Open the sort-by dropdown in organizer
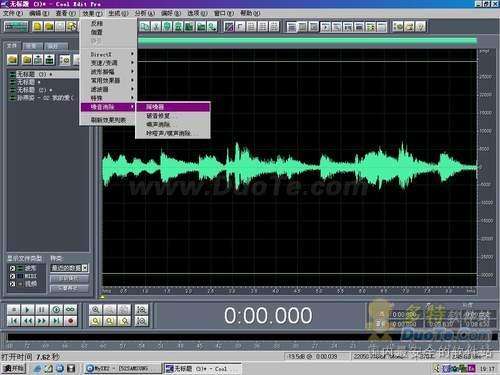Image resolution: width=500 pixels, height=375 pixels. pyautogui.click(x=69, y=268)
